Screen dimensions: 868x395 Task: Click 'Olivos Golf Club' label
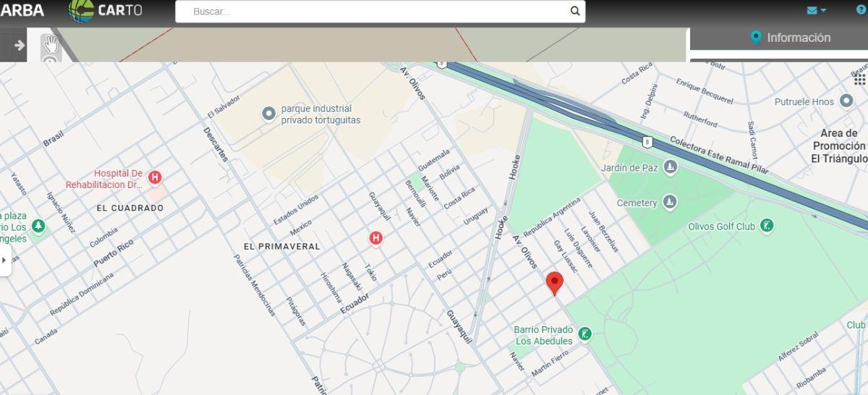[721, 226]
